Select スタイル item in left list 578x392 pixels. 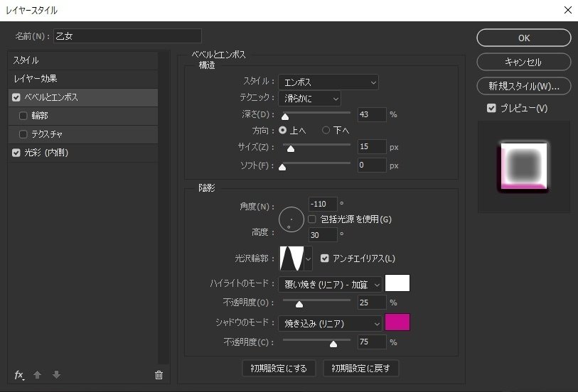coord(83,60)
